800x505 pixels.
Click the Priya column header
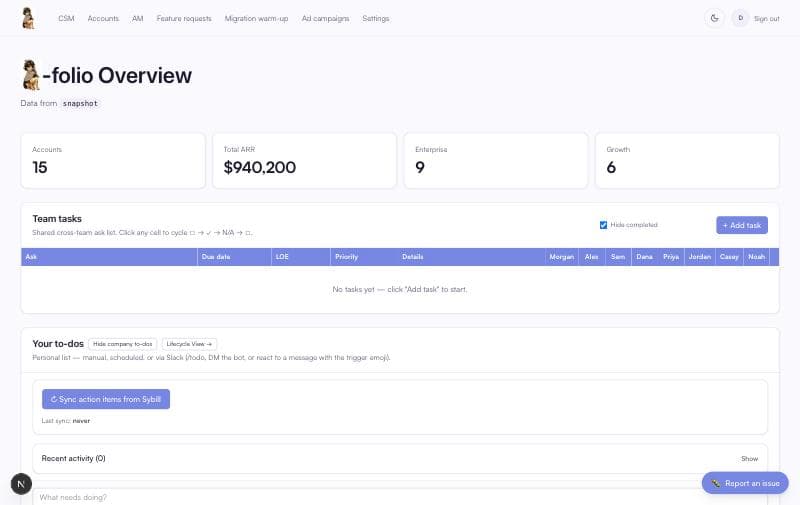pos(671,257)
